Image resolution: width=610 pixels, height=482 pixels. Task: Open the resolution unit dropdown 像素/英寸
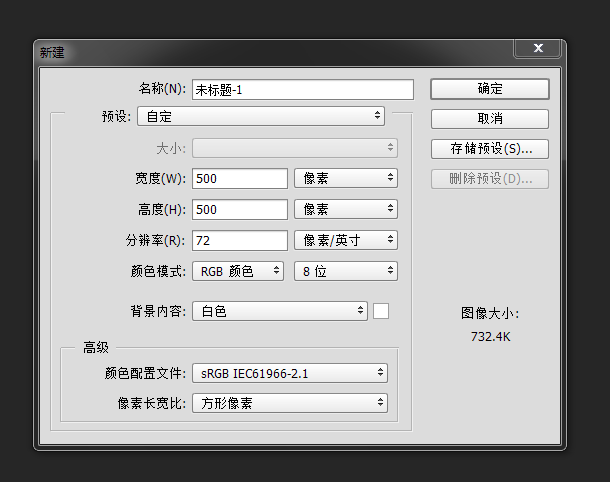pyautogui.click(x=346, y=240)
